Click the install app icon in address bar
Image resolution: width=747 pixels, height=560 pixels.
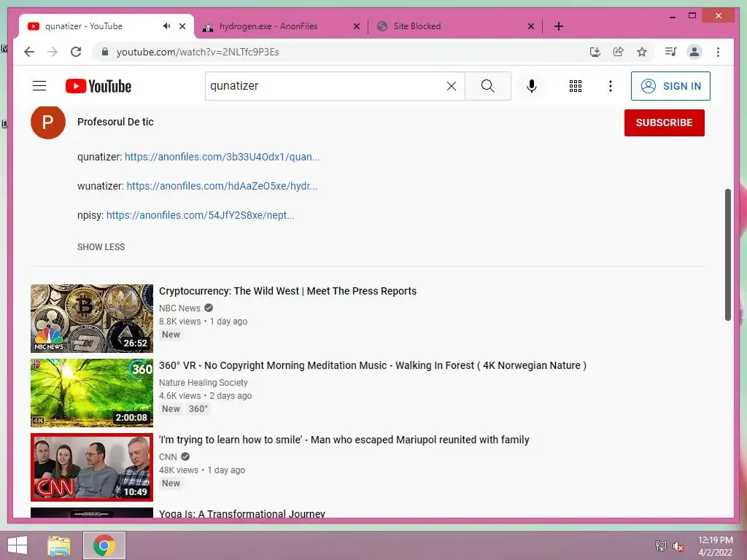tap(595, 52)
